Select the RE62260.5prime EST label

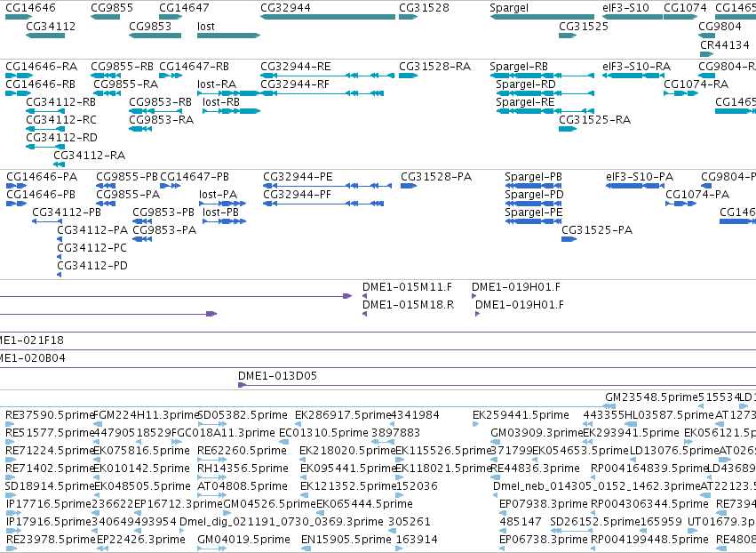pyautogui.click(x=242, y=451)
